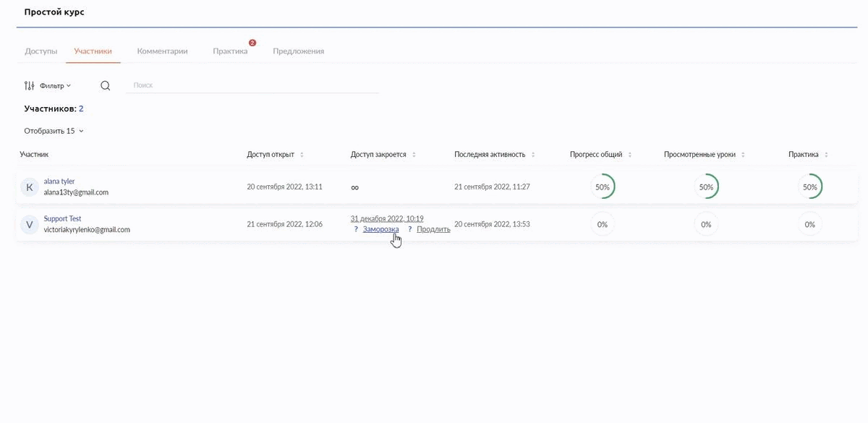
Task: Click the K avatar of alana tyler
Action: tap(29, 187)
